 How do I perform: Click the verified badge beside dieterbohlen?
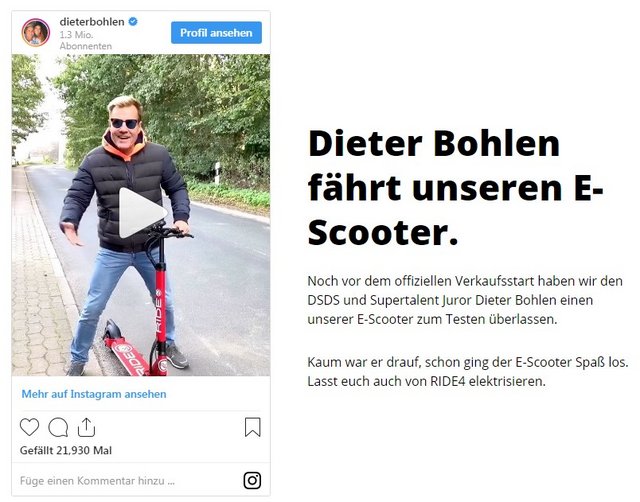click(133, 22)
